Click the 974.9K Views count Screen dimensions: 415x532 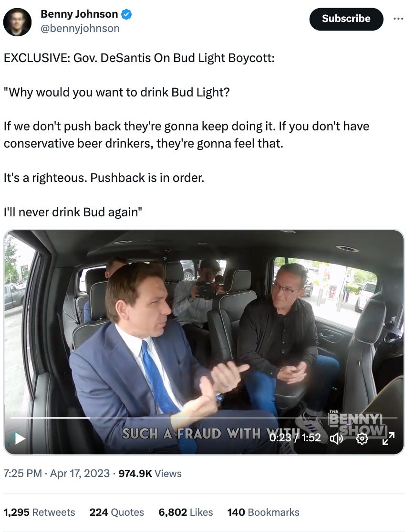[x=150, y=473]
